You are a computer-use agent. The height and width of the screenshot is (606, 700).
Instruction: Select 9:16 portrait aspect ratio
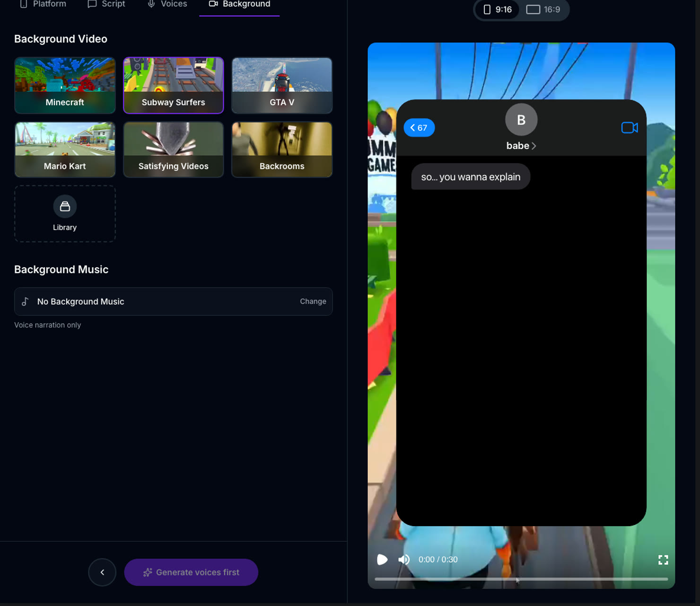tap(498, 9)
